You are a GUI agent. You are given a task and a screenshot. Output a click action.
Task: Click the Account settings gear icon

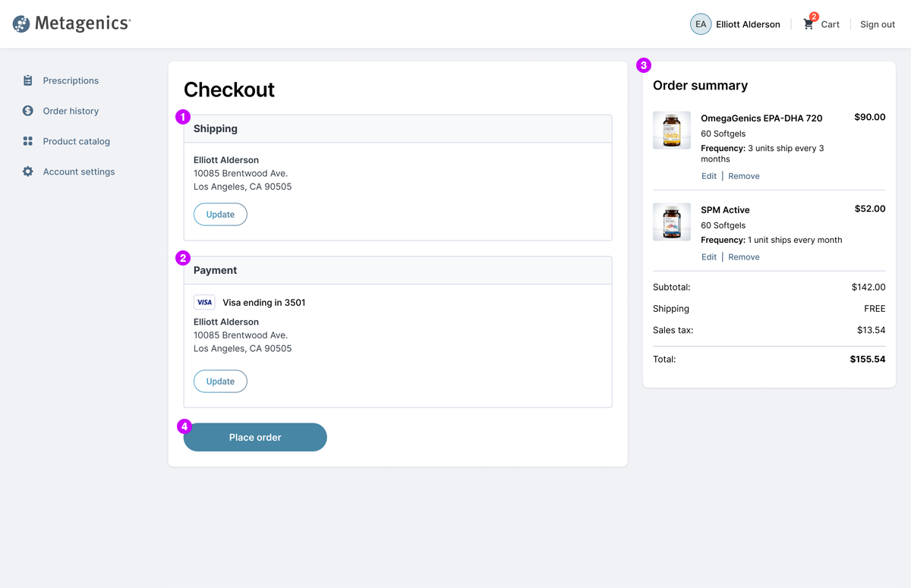point(28,171)
